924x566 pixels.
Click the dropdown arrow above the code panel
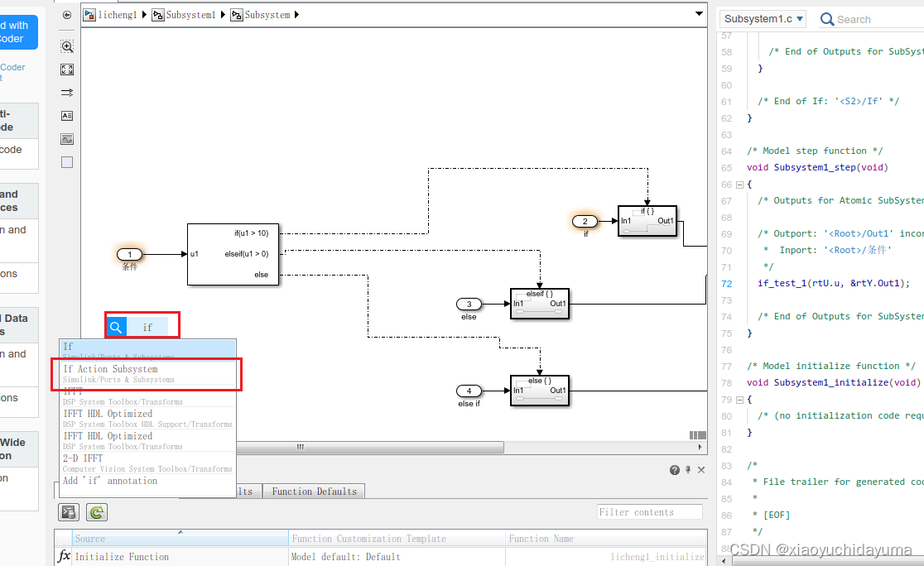point(699,14)
